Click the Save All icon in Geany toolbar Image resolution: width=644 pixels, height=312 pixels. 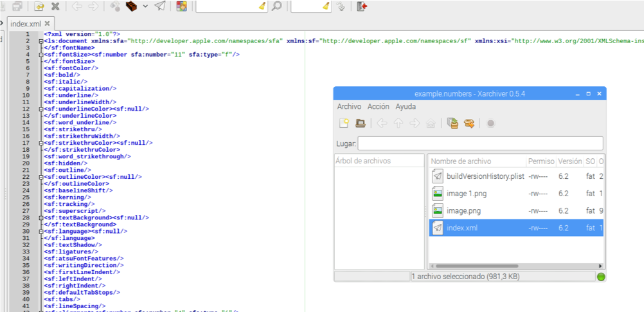point(17,6)
